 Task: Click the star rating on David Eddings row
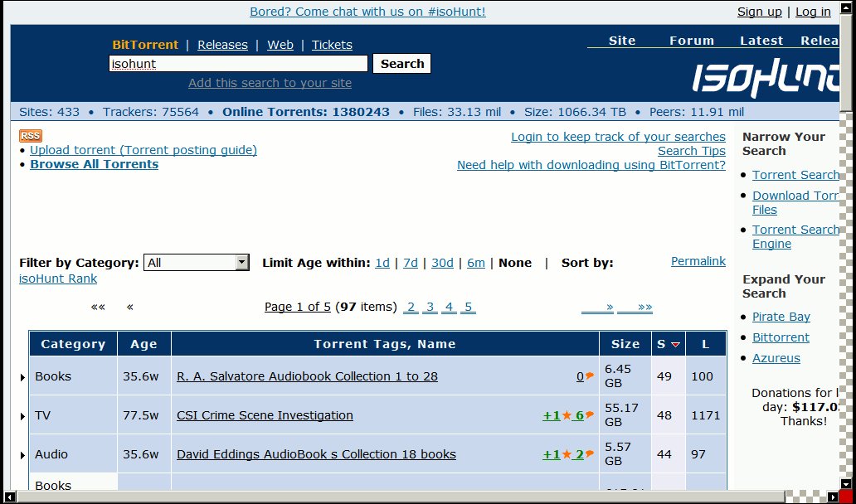(567, 454)
